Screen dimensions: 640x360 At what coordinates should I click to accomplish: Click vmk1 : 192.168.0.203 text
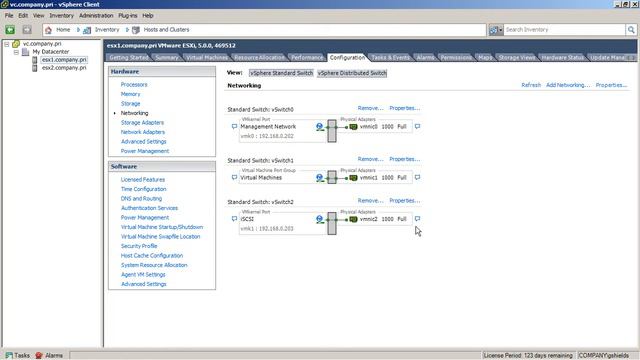[267, 229]
